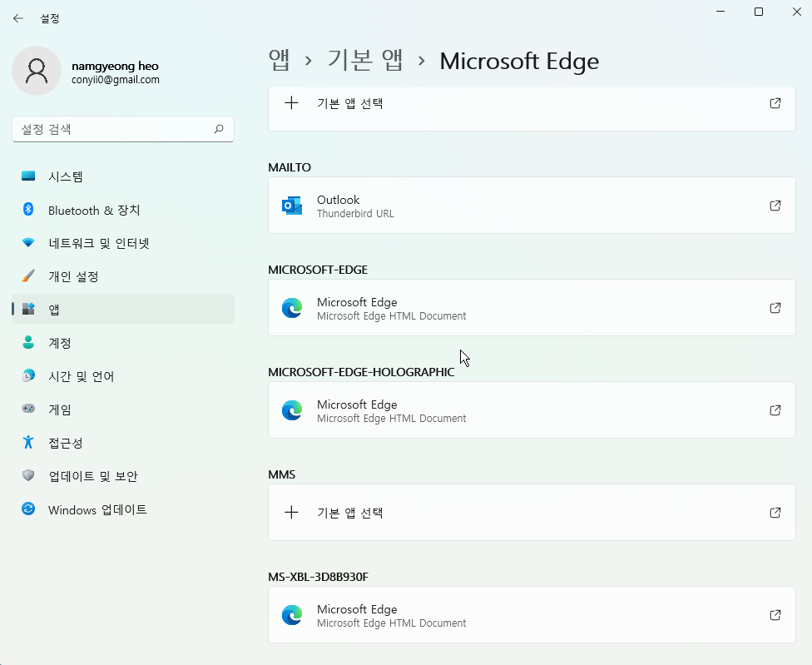The image size is (812, 665).
Task: Click the plus icon in MMS card
Action: [x=291, y=513]
